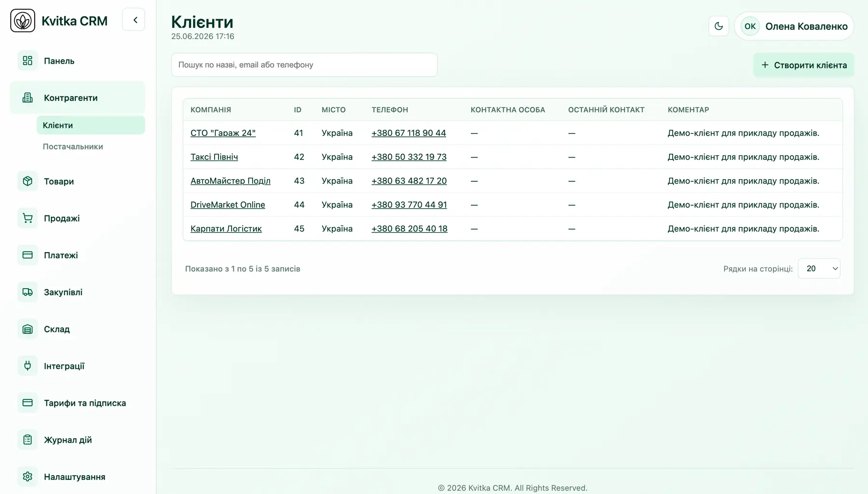Open the Платежі section
The height and width of the screenshot is (494, 868).
[77, 255]
